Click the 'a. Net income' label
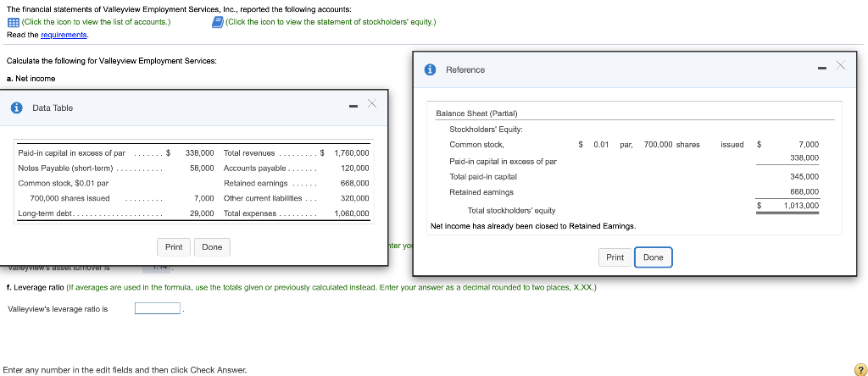Image resolution: width=868 pixels, height=376 pixels. (31, 79)
